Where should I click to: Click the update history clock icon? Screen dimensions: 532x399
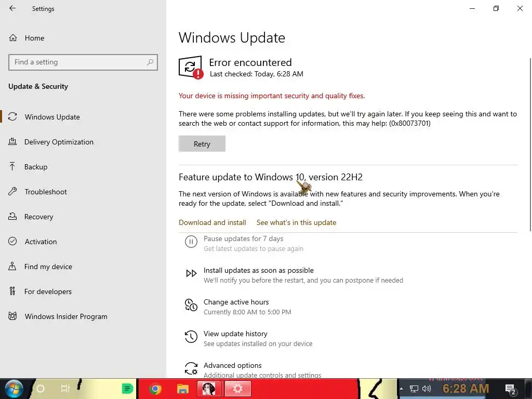191,337
